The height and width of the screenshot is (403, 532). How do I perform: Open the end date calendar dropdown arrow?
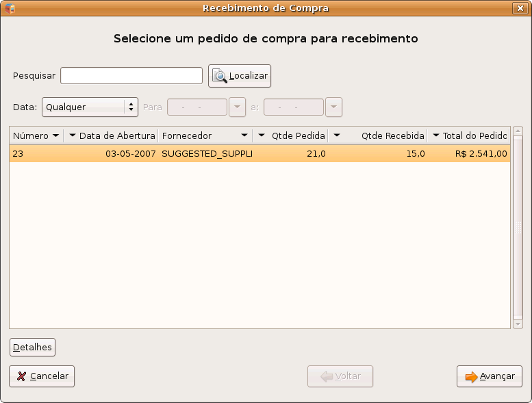pyautogui.click(x=333, y=107)
